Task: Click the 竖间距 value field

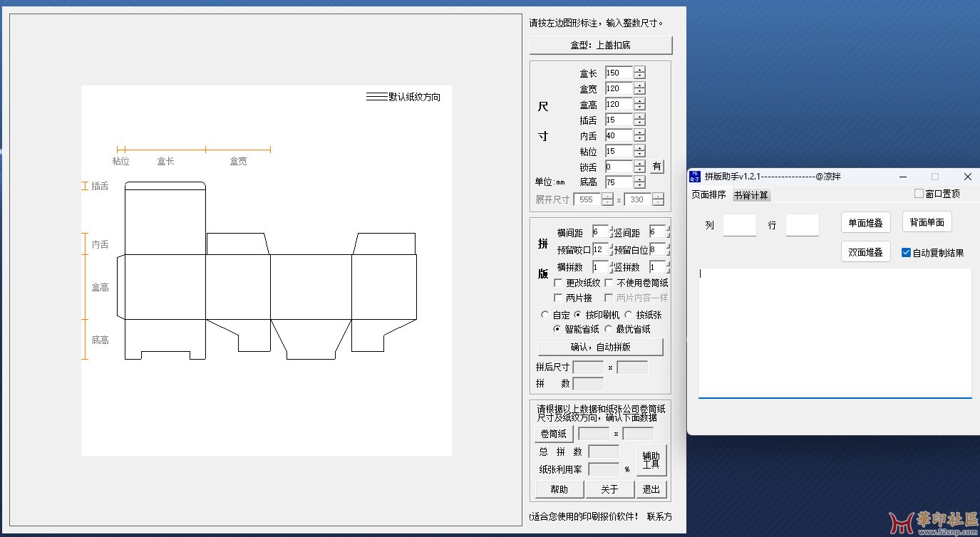Action: click(x=656, y=231)
